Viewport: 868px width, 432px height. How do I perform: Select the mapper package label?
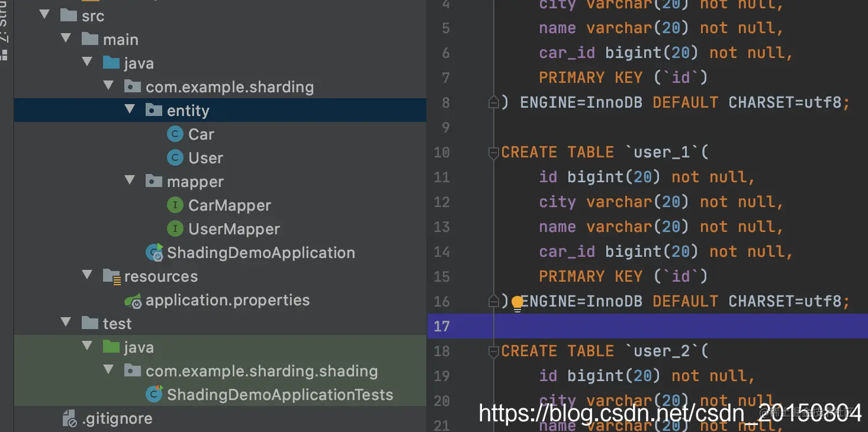point(195,182)
